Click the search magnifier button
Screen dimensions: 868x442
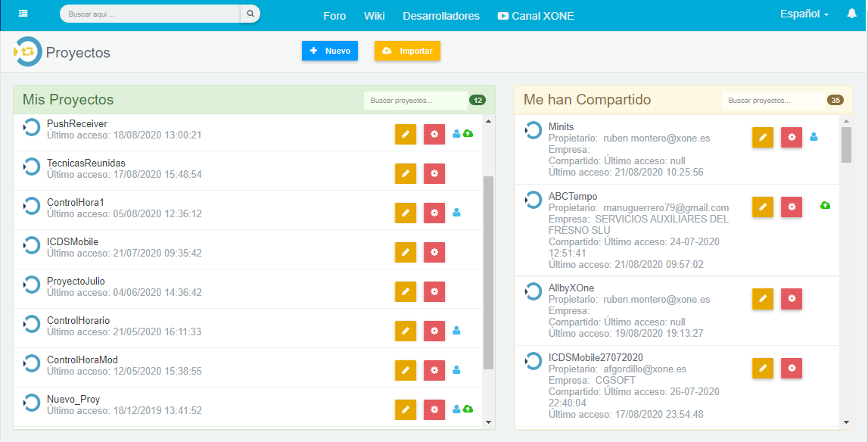point(250,14)
